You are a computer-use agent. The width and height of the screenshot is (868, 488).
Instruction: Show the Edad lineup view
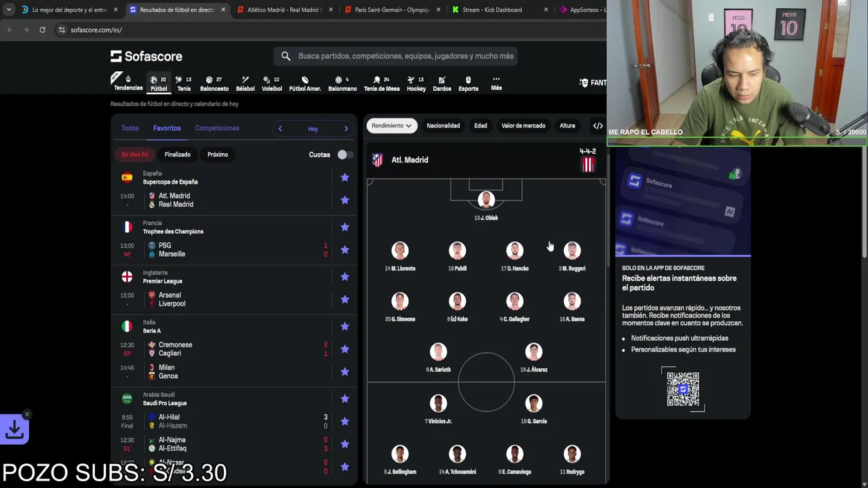click(481, 125)
